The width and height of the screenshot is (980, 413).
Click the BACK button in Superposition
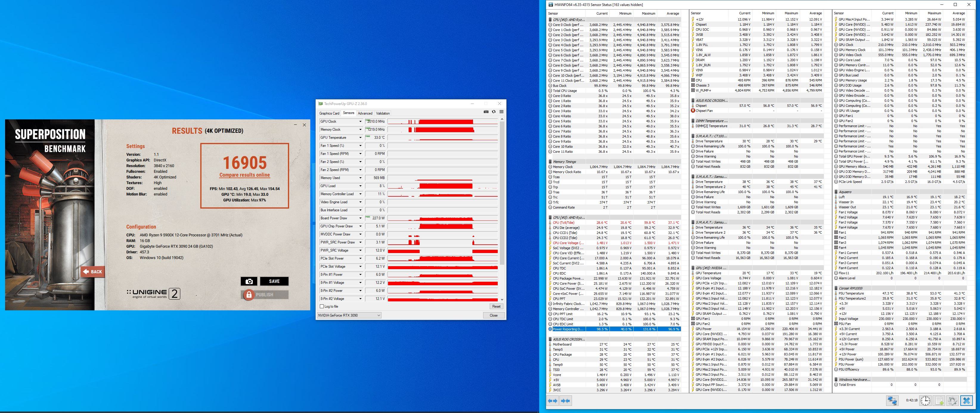click(92, 272)
